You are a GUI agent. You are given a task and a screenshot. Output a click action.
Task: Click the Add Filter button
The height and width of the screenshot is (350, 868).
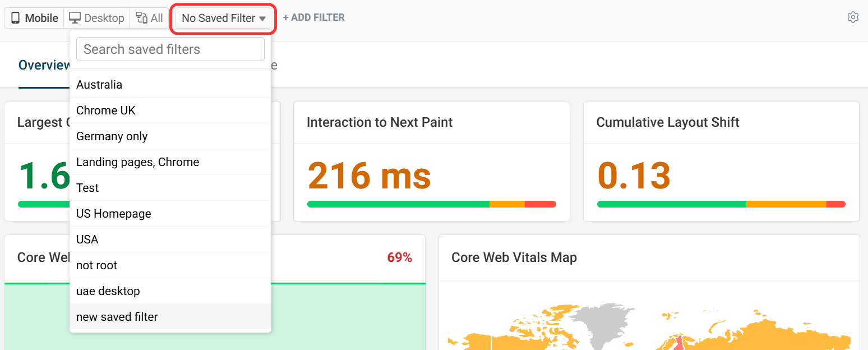[x=313, y=17]
